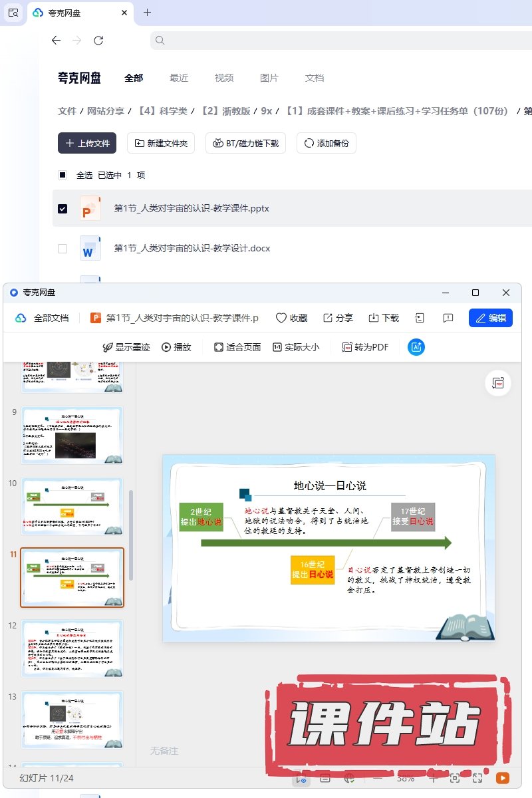Switch to the 视频 tab
Screen dimensions: 532x798
[x=224, y=78]
